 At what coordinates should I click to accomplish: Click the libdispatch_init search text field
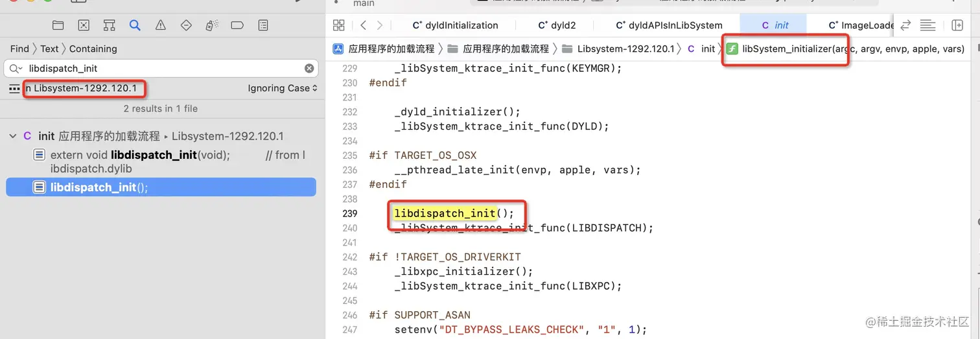click(162, 68)
